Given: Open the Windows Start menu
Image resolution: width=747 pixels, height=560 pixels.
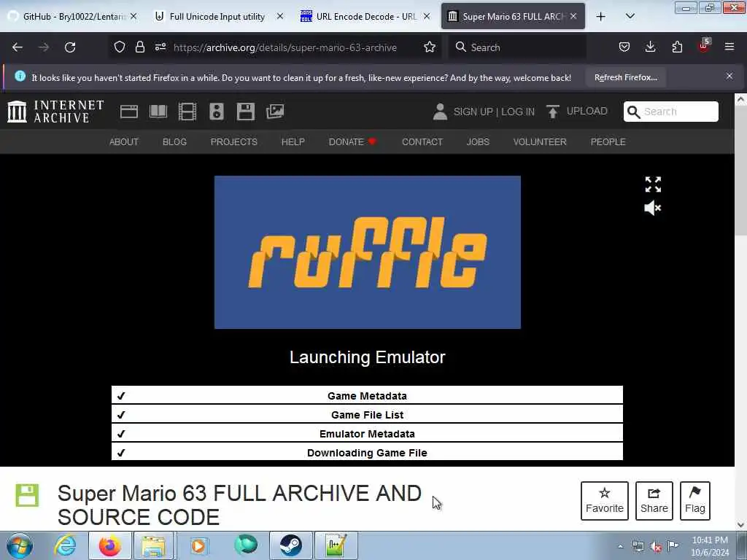Looking at the screenshot, I should [x=20, y=545].
